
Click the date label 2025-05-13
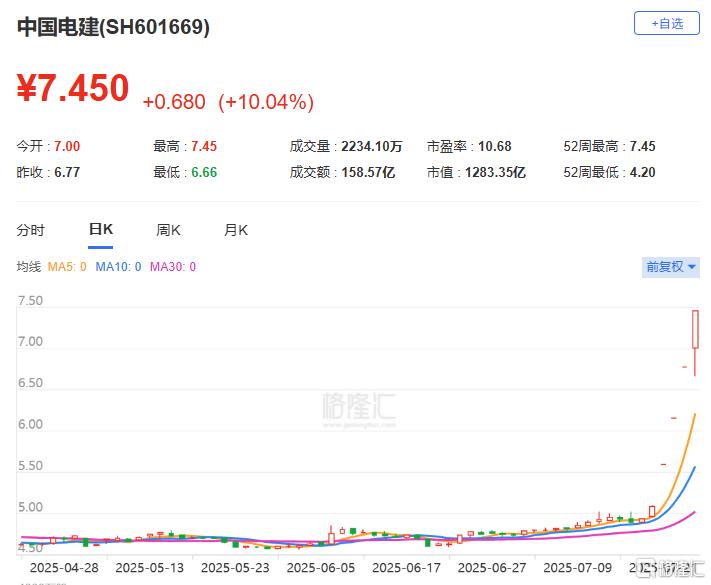150,568
